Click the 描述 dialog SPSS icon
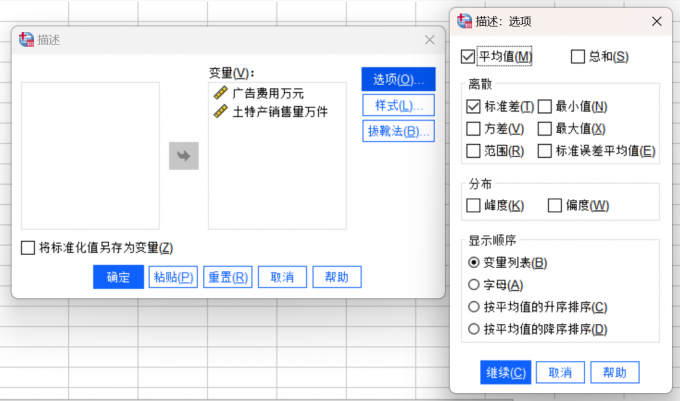 click(26, 39)
